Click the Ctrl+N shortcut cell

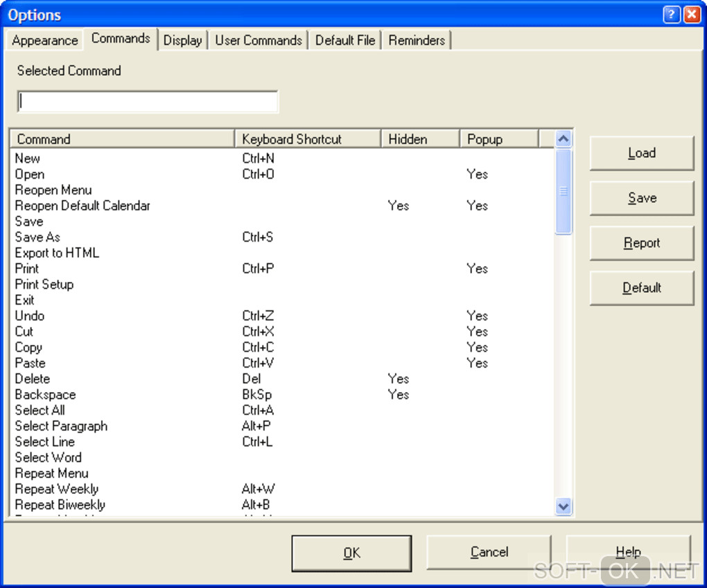click(258, 159)
